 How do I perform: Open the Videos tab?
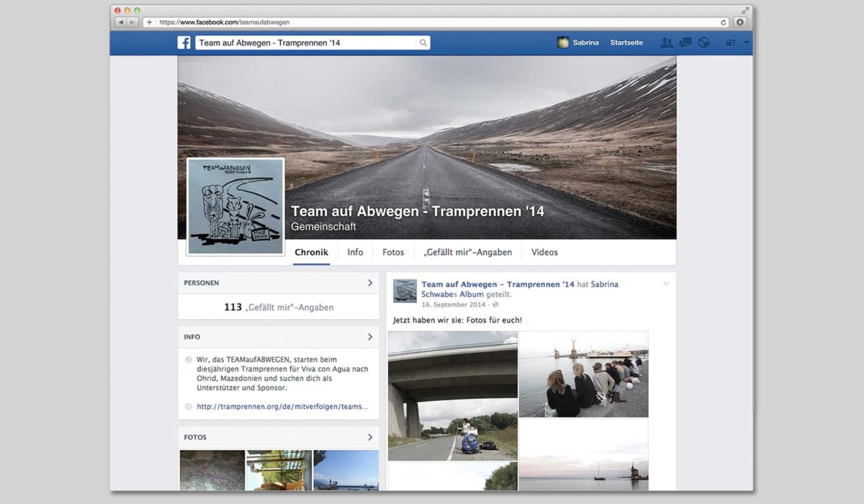544,252
